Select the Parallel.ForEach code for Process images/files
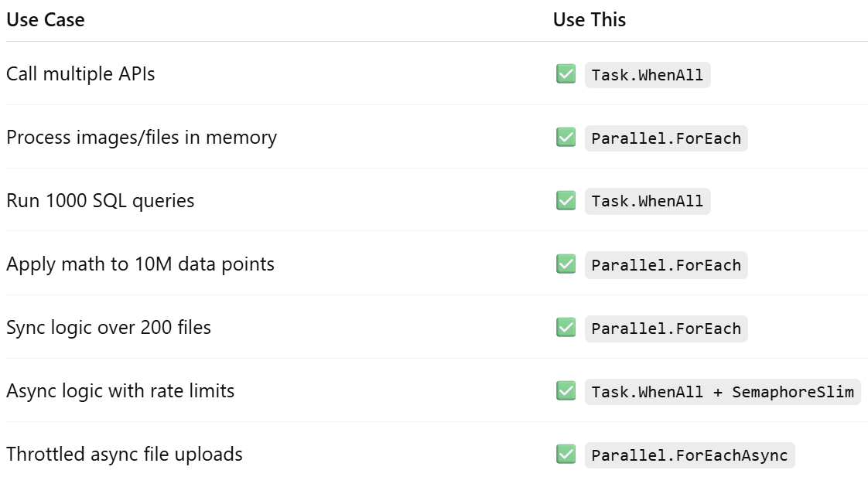 pos(666,138)
